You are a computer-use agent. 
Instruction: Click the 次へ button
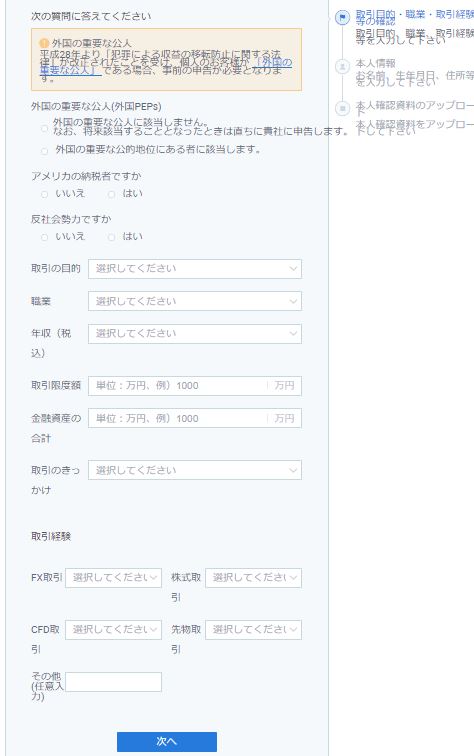pos(167,742)
